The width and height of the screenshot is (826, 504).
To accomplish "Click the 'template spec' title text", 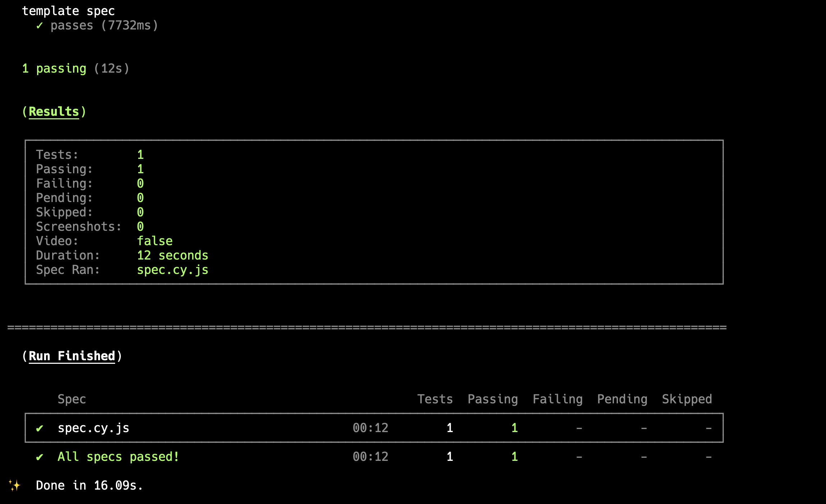I will (x=68, y=11).
